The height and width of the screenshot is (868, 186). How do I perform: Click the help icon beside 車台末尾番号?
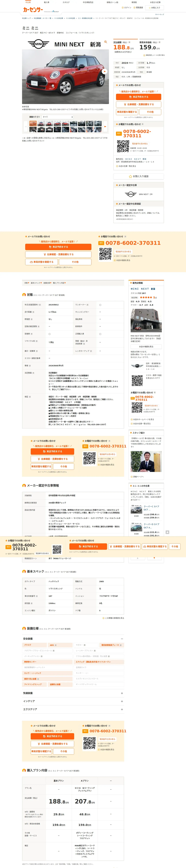[37, 596]
